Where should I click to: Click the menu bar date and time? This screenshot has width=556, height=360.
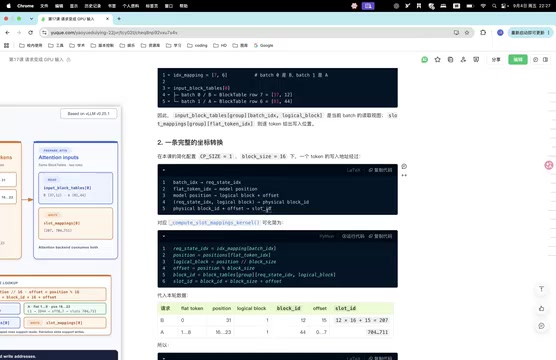point(532,6)
